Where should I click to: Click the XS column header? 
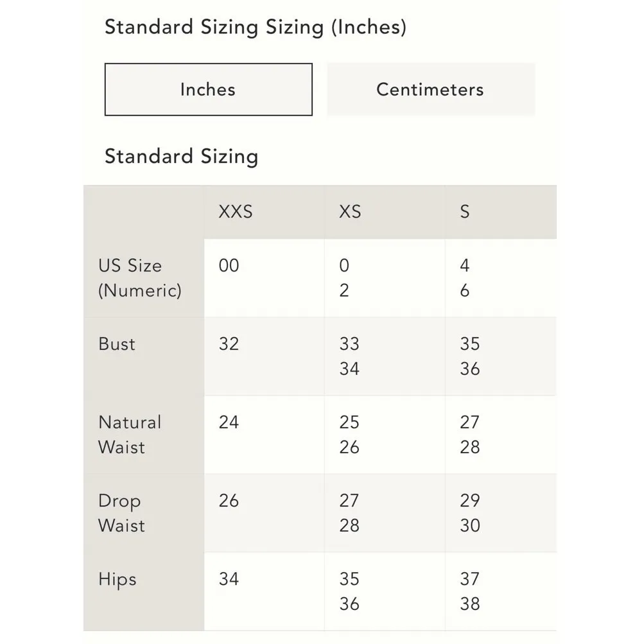350,211
